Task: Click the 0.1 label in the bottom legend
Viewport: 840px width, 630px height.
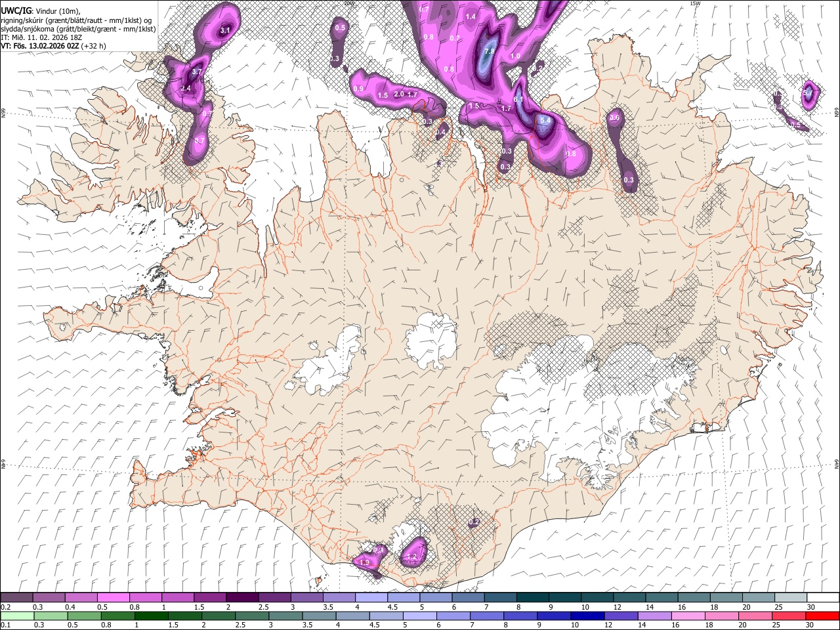Action: coord(4,625)
